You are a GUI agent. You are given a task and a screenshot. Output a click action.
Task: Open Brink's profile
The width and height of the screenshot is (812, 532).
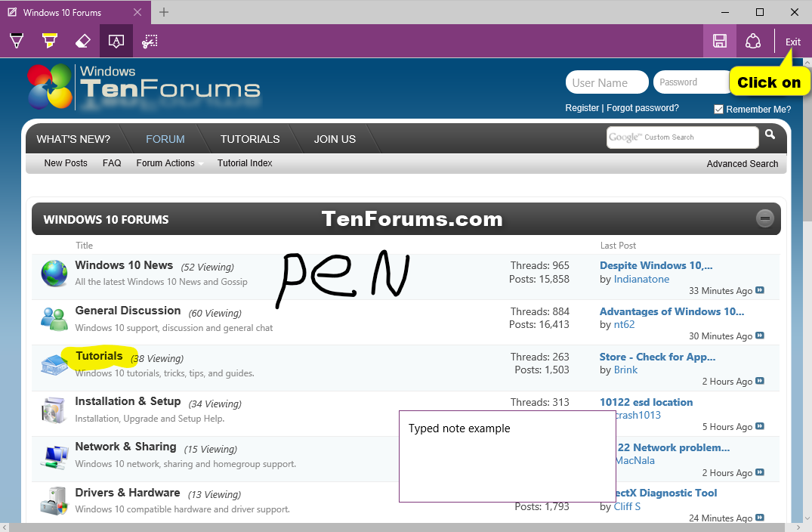pyautogui.click(x=625, y=370)
